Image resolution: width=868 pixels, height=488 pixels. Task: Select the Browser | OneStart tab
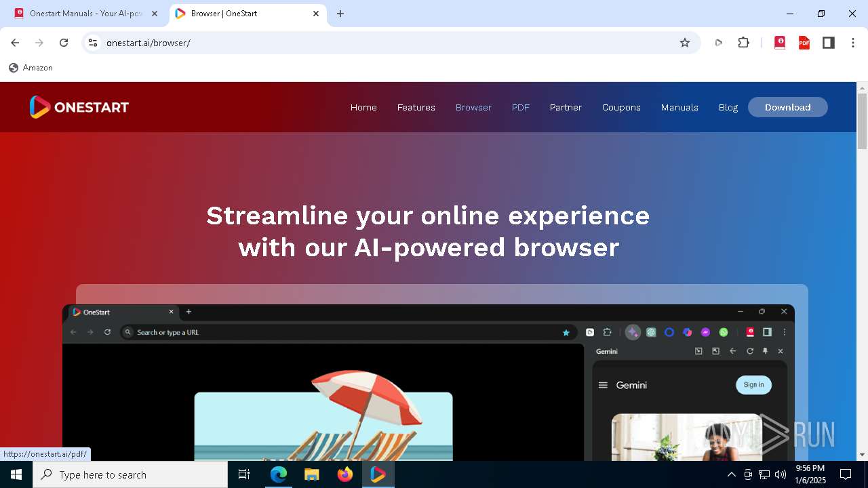pyautogui.click(x=248, y=14)
